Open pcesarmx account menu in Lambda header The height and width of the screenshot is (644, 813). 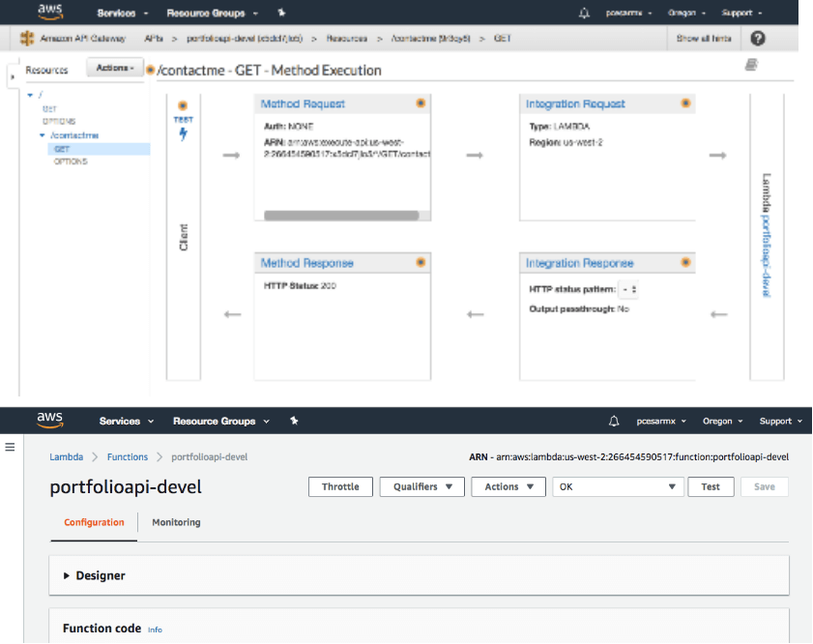coord(661,421)
